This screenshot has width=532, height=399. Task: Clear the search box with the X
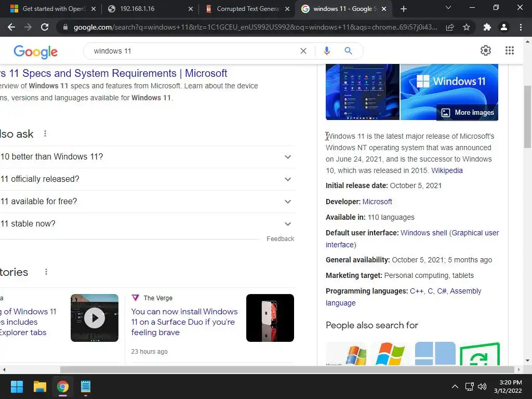pyautogui.click(x=303, y=51)
